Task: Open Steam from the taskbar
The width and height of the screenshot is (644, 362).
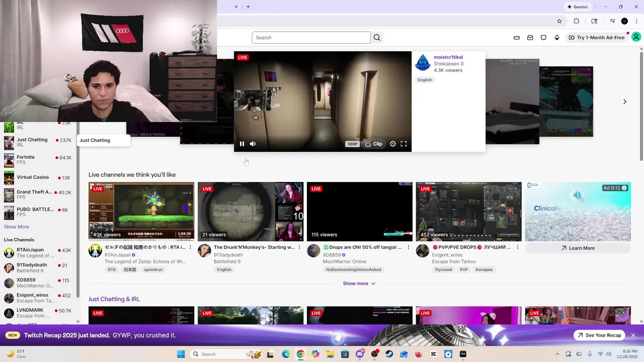Action: (x=389, y=354)
